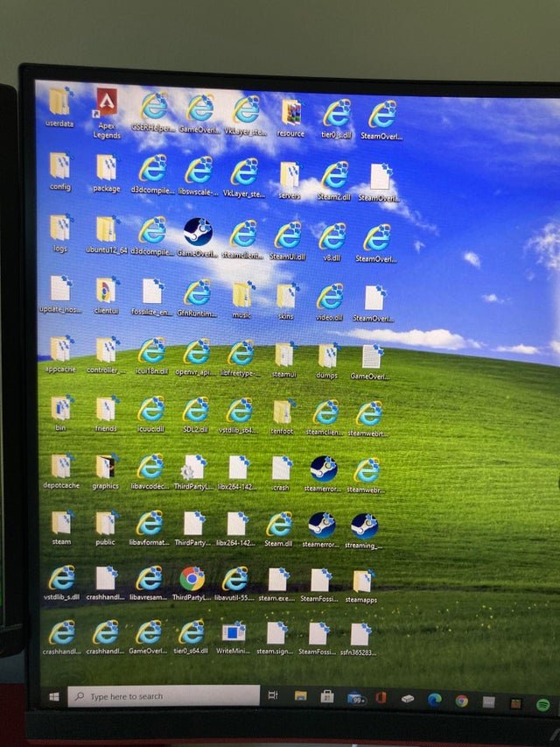Screen dimensions: 560x747
Task: Select the GfnRuntim file icon
Action: tap(197, 293)
